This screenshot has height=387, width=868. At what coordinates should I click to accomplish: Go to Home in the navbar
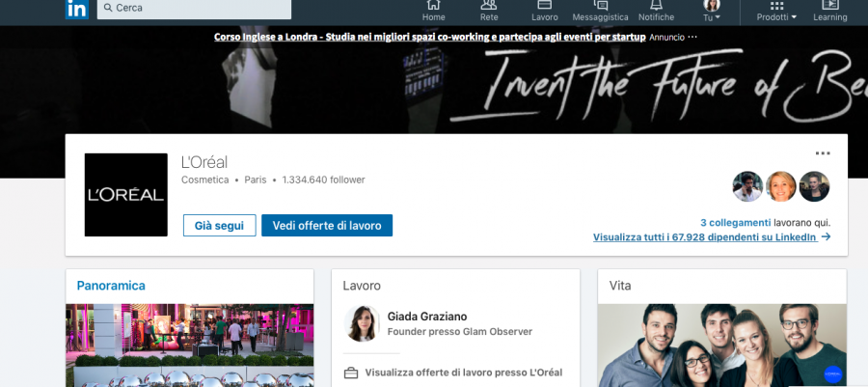(x=433, y=11)
